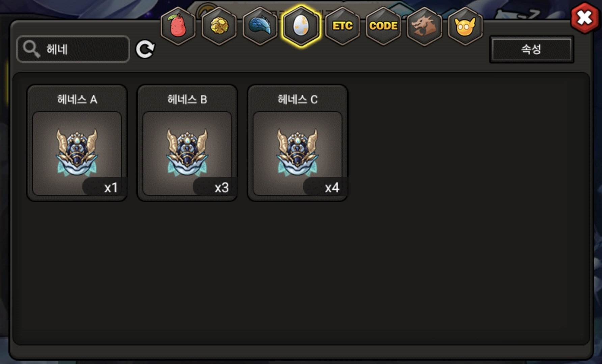602x364 pixels.
Task: Switch to the blue dragon scale tab
Action: click(260, 26)
